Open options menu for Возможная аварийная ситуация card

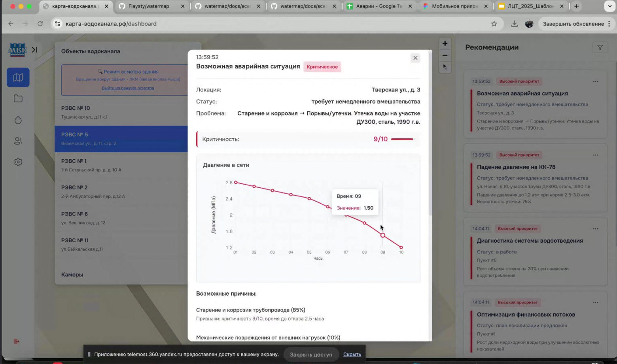[x=596, y=81]
